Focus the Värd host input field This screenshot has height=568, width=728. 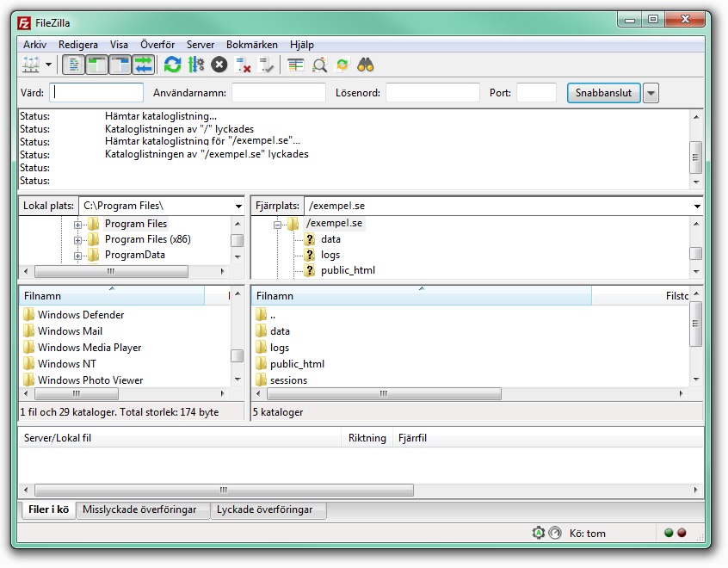click(96, 92)
